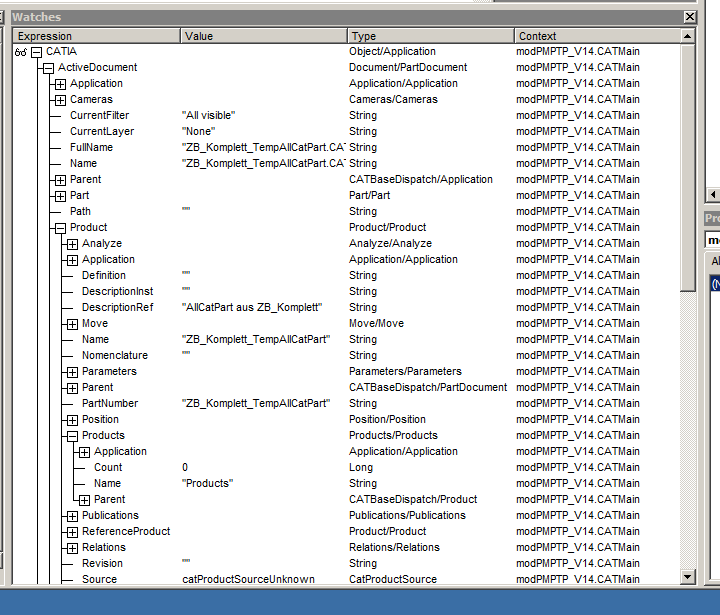
Task: Click the Value column header
Action: pyautogui.click(x=264, y=36)
